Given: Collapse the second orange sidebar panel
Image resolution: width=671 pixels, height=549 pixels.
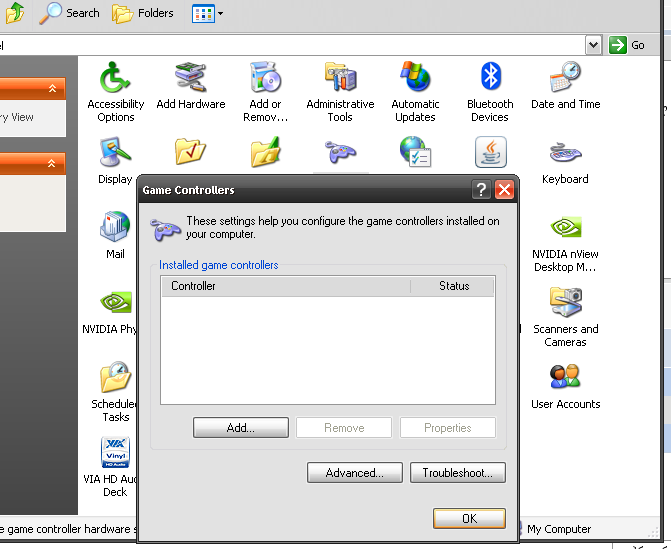Looking at the screenshot, I should pyautogui.click(x=52, y=163).
